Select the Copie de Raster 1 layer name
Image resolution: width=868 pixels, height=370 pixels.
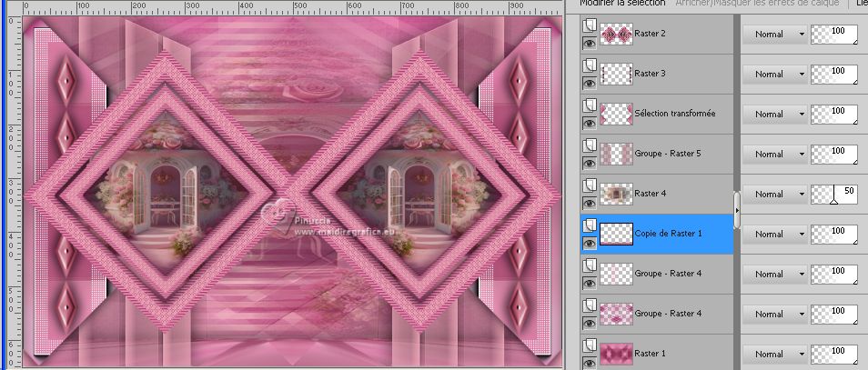tap(668, 233)
